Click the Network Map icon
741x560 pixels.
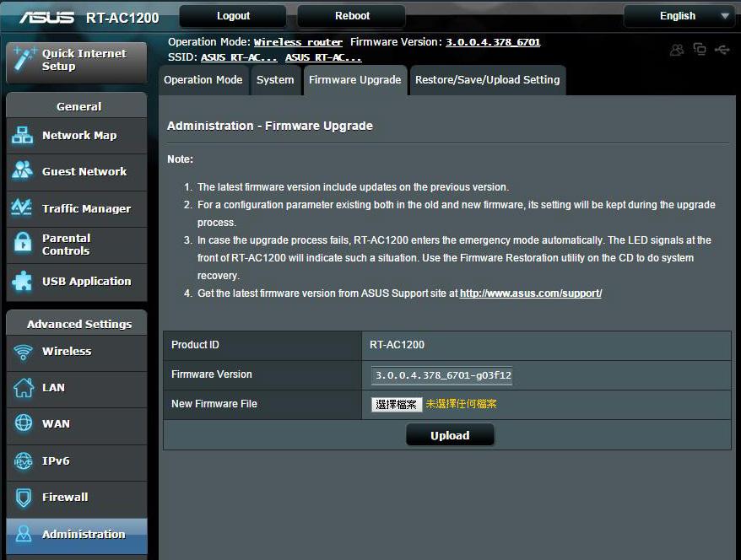22,135
